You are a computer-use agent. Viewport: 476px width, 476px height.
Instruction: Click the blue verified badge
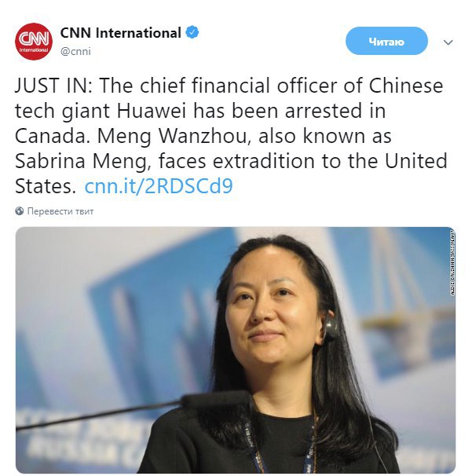tap(192, 32)
